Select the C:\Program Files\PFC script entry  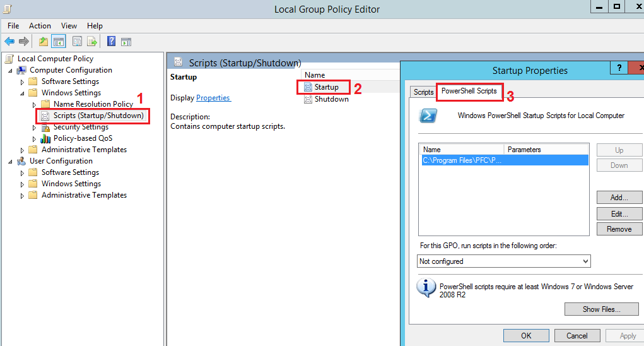pyautogui.click(x=462, y=161)
